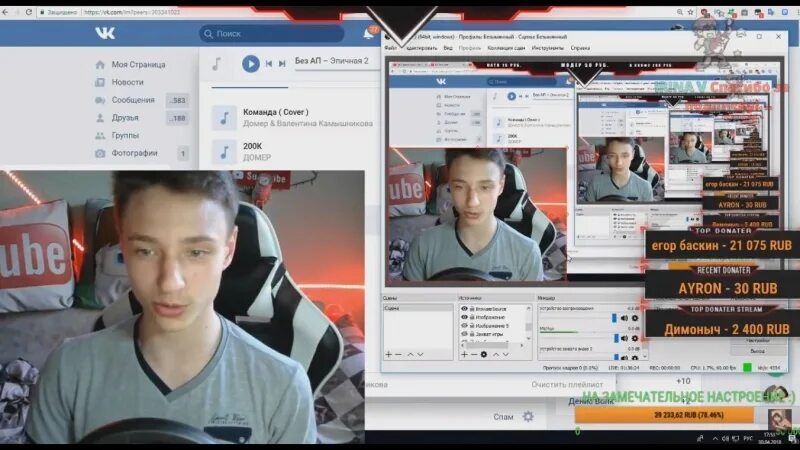The image size is (800, 450).
Task: Toggle lock on Изображение source
Action: coord(472,317)
